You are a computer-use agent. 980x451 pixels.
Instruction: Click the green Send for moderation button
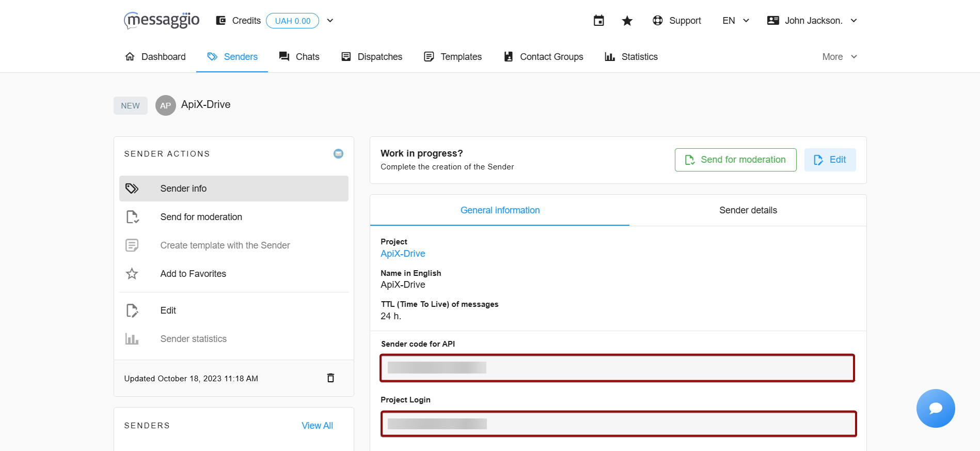(735, 160)
